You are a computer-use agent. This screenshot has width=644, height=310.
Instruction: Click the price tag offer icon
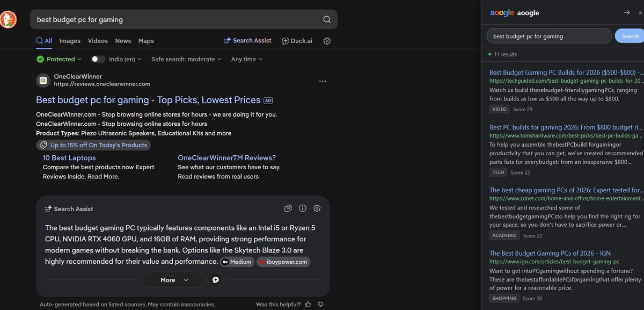(42, 145)
